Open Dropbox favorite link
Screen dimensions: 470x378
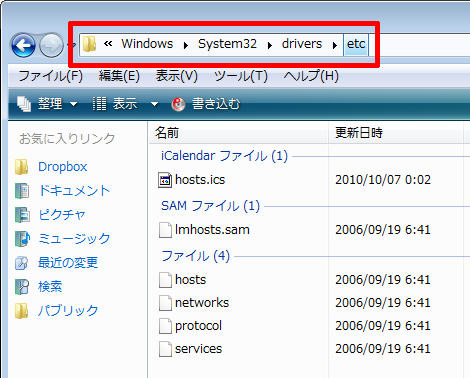[63, 167]
